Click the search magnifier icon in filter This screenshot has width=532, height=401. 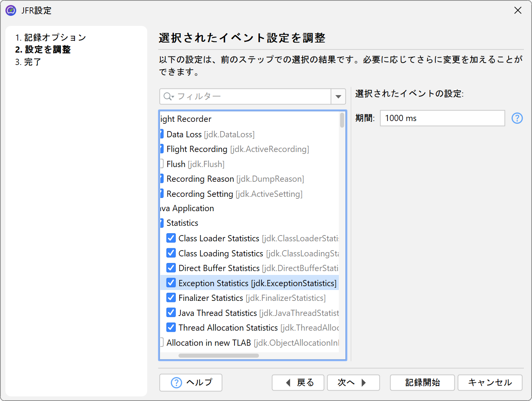168,96
